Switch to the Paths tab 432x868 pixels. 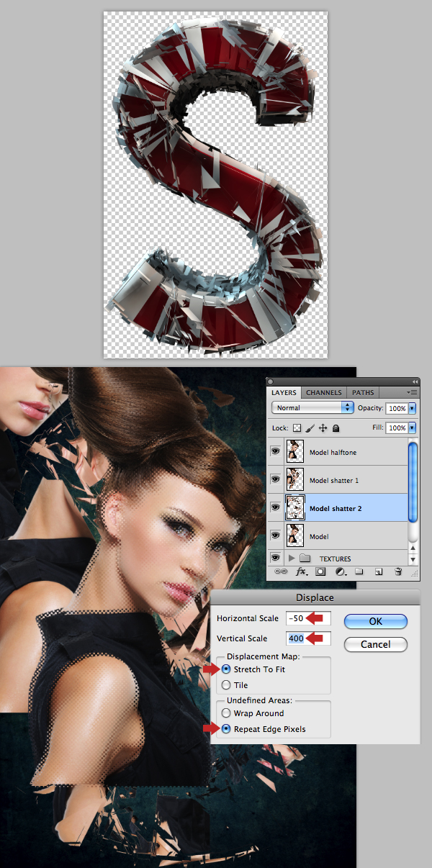pyautogui.click(x=363, y=393)
